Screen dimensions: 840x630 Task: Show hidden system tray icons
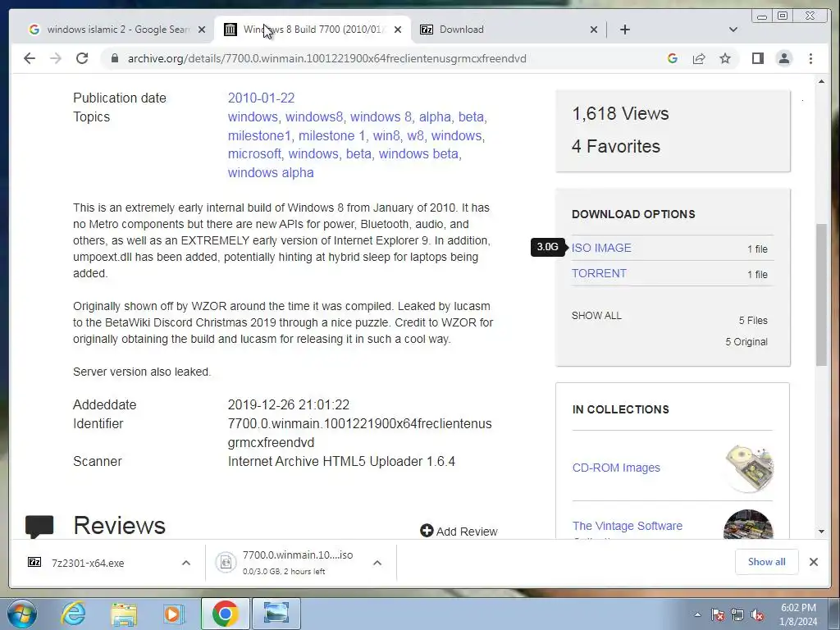[697, 614]
